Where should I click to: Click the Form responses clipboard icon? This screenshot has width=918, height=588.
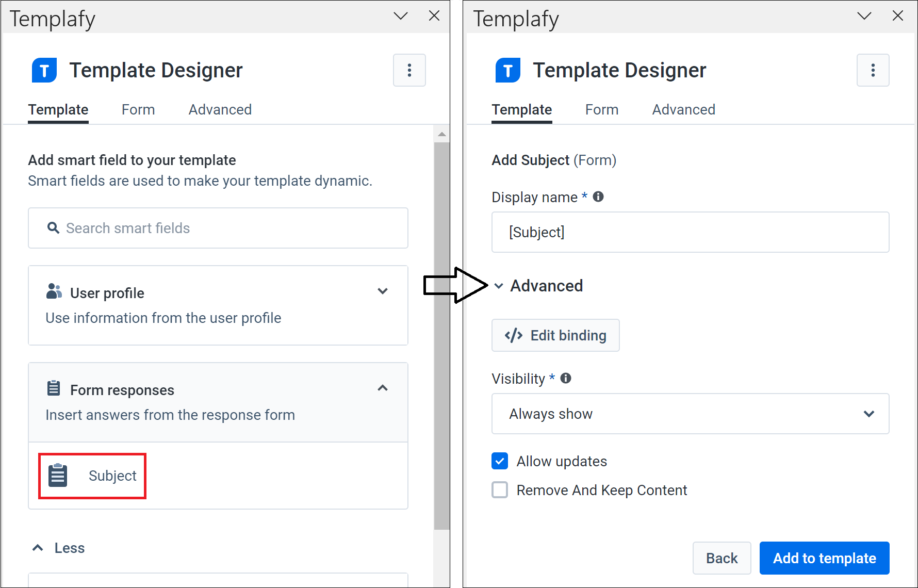(x=54, y=388)
